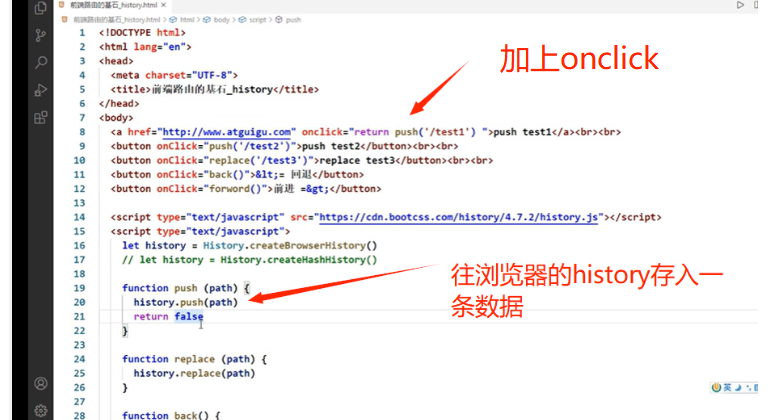Viewport: 770px width, 420px height.
Task: Select the html breadcrumb item
Action: (187, 20)
